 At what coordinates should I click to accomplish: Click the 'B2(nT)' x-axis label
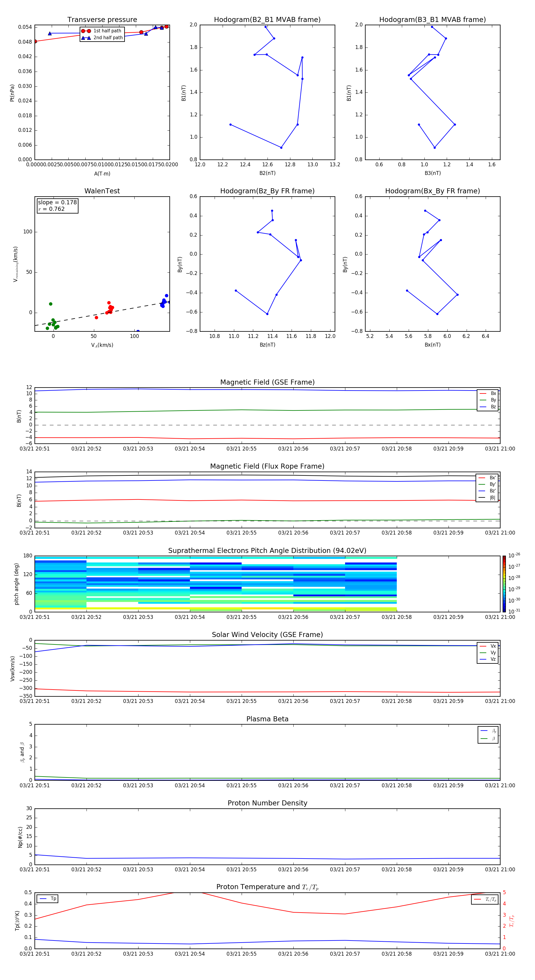tap(267, 173)
